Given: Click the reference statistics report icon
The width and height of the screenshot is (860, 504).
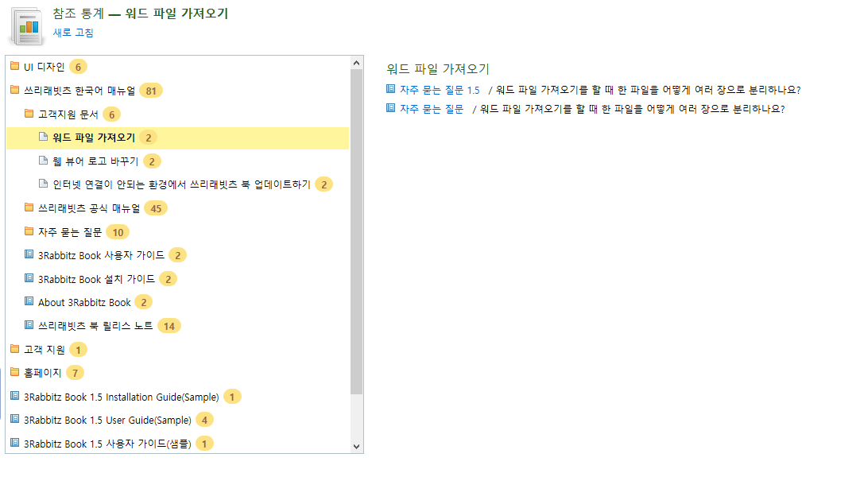Looking at the screenshot, I should point(25,26).
